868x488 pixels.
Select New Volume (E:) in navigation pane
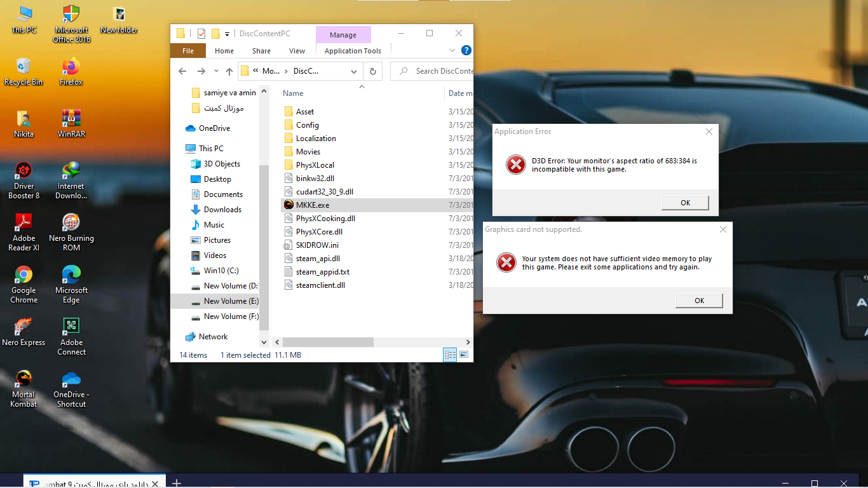tap(230, 301)
